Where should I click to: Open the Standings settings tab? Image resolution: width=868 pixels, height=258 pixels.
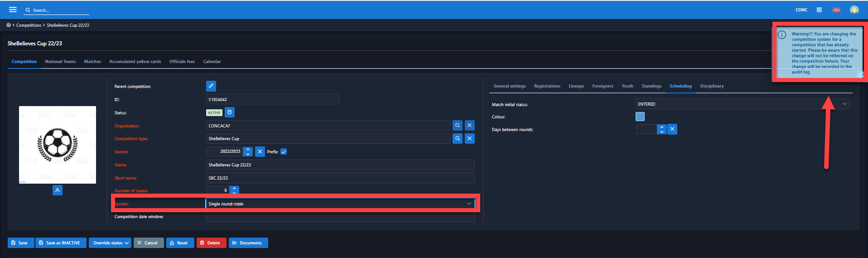(x=651, y=86)
